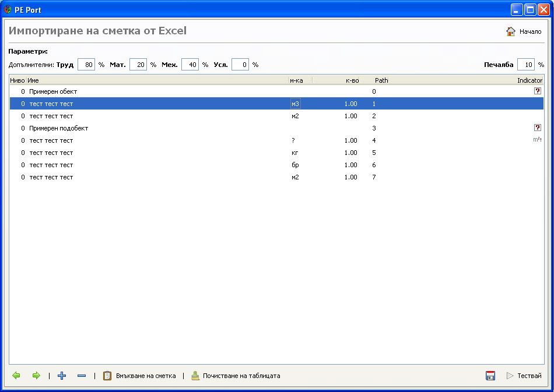This screenshot has height=392, width=554.
Task: Click the Path column header
Action: click(x=381, y=80)
